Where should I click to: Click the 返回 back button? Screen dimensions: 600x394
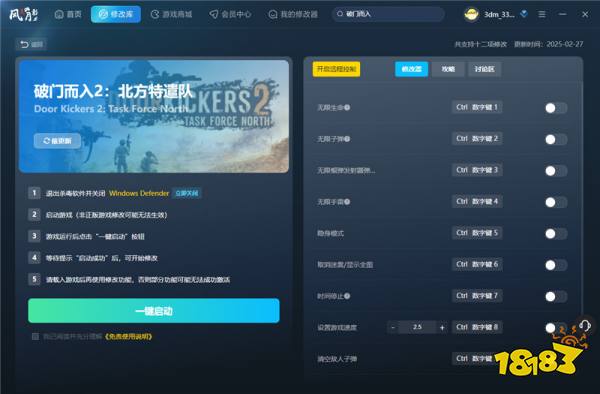(x=31, y=44)
